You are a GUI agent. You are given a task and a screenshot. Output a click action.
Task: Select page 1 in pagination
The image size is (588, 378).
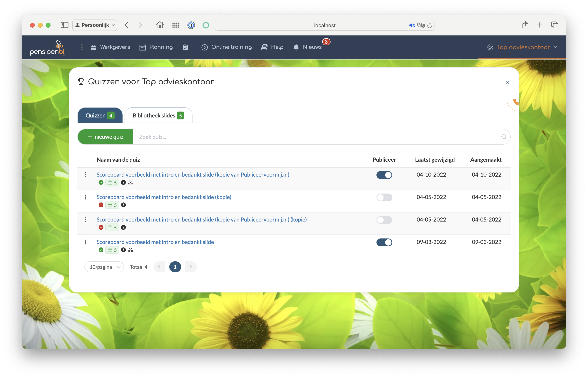click(x=175, y=267)
